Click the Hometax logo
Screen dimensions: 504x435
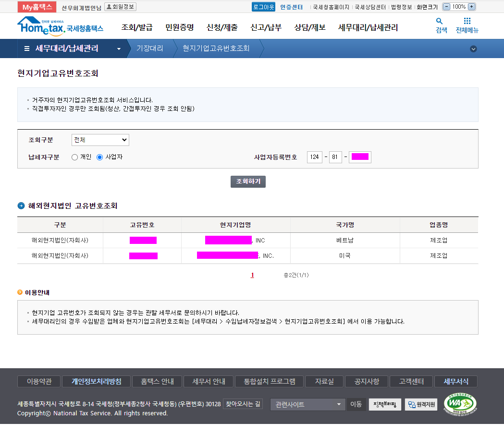(60, 25)
